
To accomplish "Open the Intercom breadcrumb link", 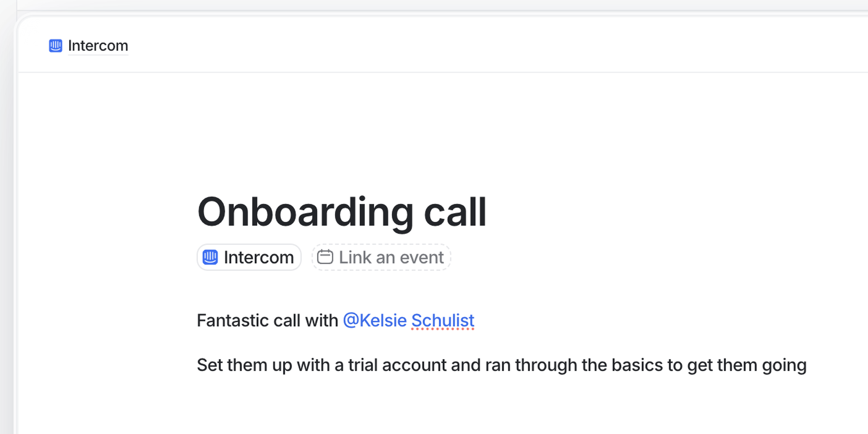I will [x=98, y=45].
